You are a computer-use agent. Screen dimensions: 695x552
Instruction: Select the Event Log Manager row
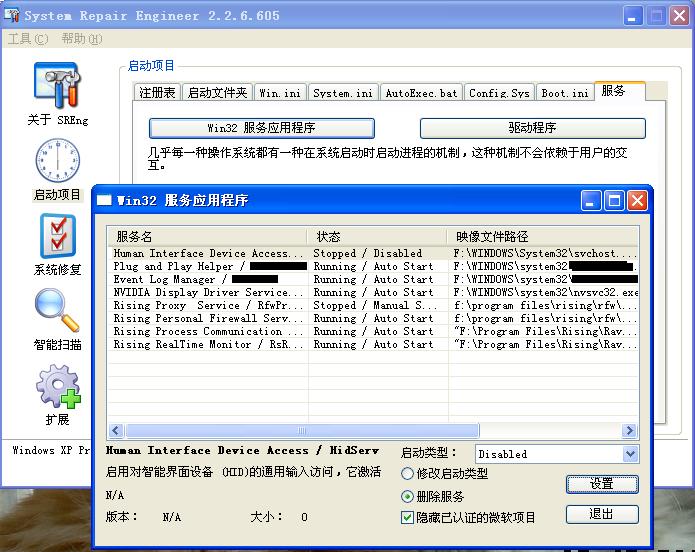[372, 279]
